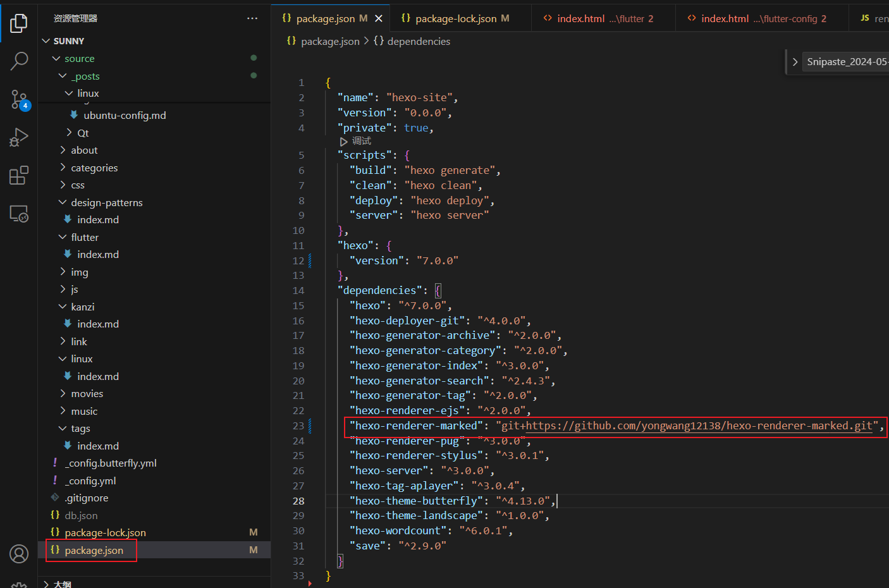Switch to package.json editor tab
The image size is (889, 588).
325,18
